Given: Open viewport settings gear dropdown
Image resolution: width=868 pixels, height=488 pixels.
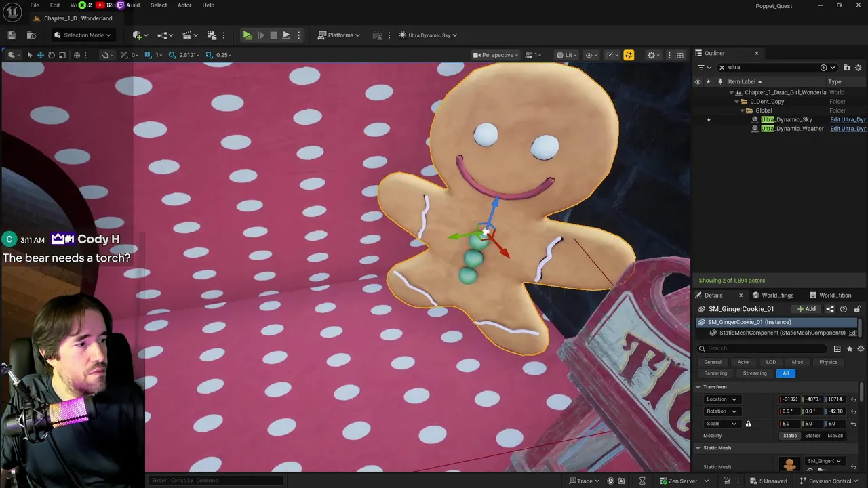Looking at the screenshot, I should 654,55.
